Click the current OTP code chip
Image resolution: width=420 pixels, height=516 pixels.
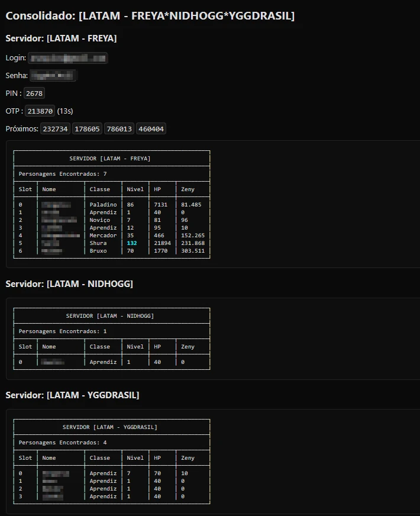click(40, 111)
